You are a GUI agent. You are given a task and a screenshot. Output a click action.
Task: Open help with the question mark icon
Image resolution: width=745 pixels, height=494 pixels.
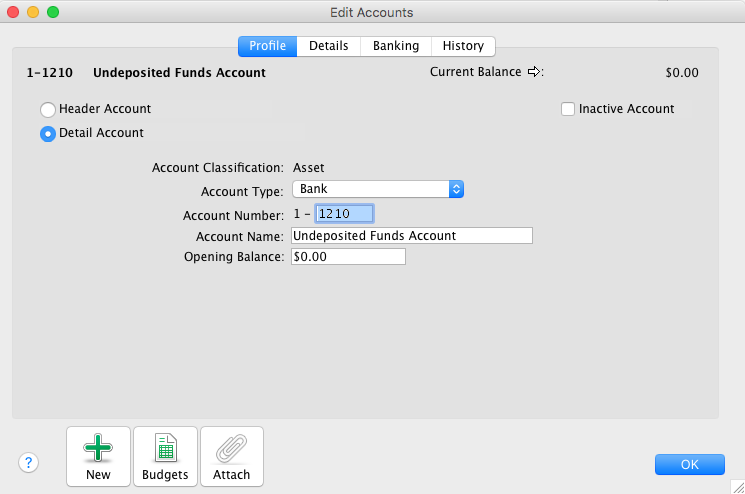pos(29,462)
